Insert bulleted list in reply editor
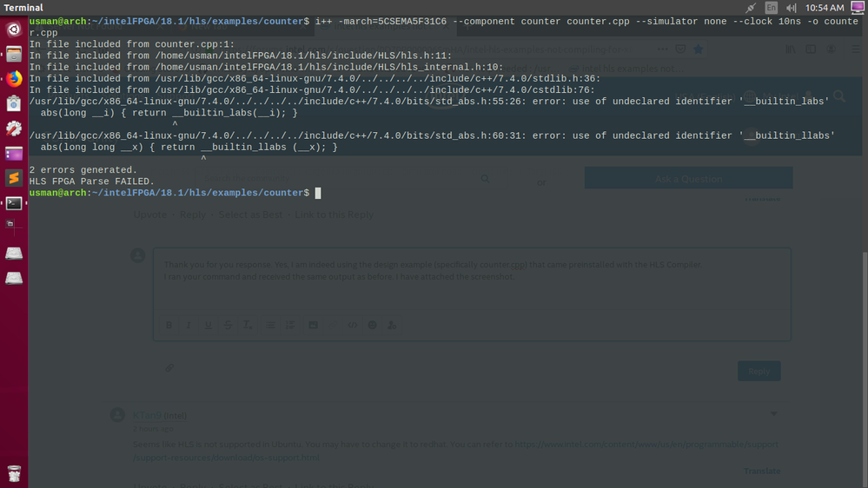The width and height of the screenshot is (868, 488). tap(270, 325)
